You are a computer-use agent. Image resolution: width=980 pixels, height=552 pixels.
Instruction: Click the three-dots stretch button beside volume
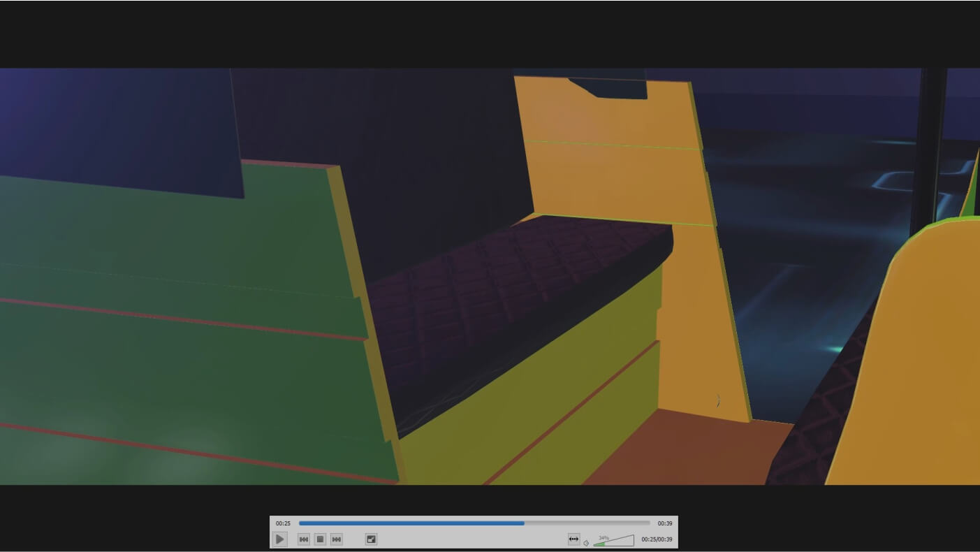coord(573,539)
